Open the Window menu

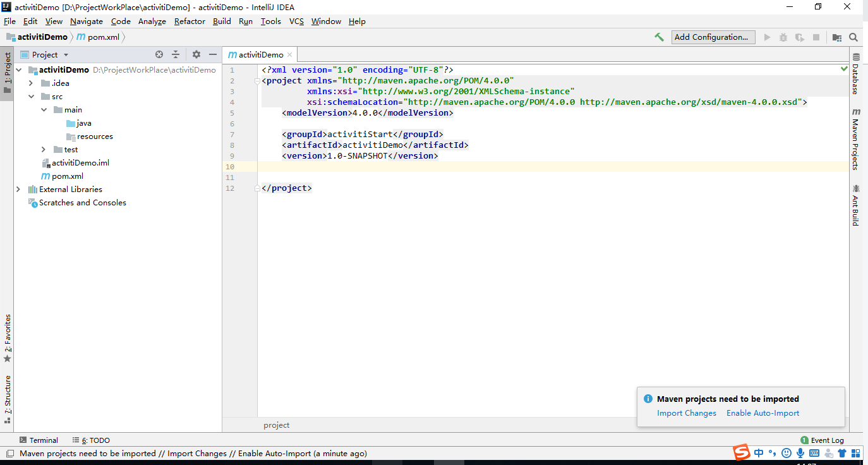tap(326, 21)
